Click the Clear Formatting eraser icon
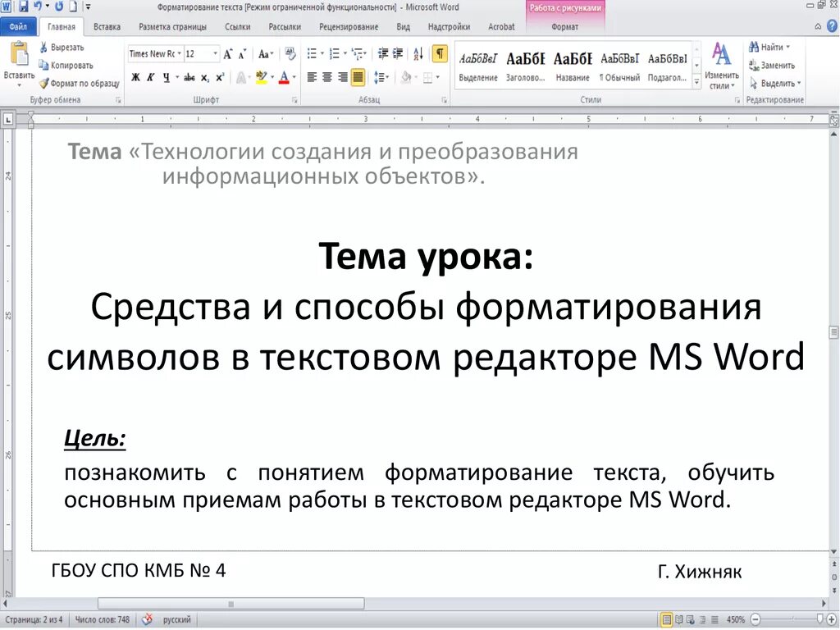Screen dimensions: 840x630 (x=290, y=53)
